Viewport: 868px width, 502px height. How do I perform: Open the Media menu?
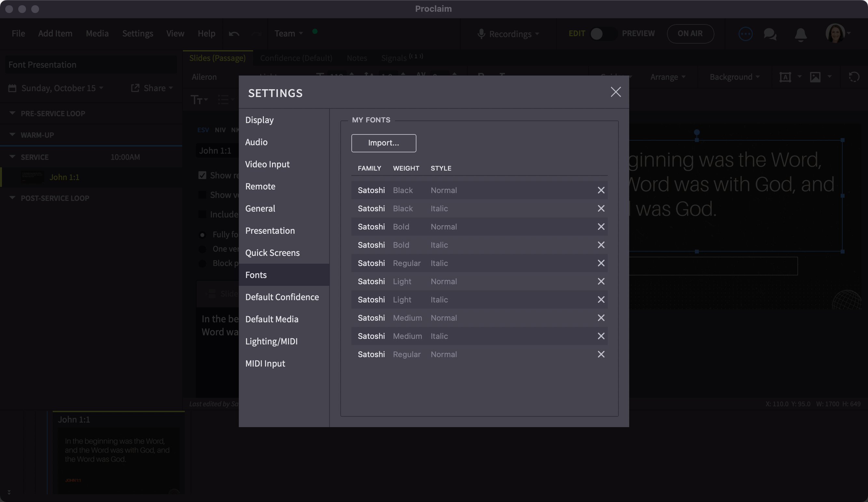tap(97, 34)
